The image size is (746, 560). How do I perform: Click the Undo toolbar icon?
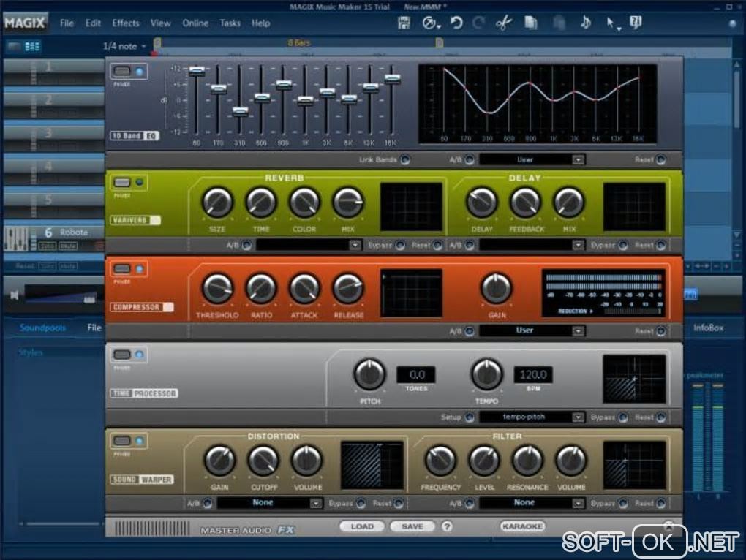(456, 23)
